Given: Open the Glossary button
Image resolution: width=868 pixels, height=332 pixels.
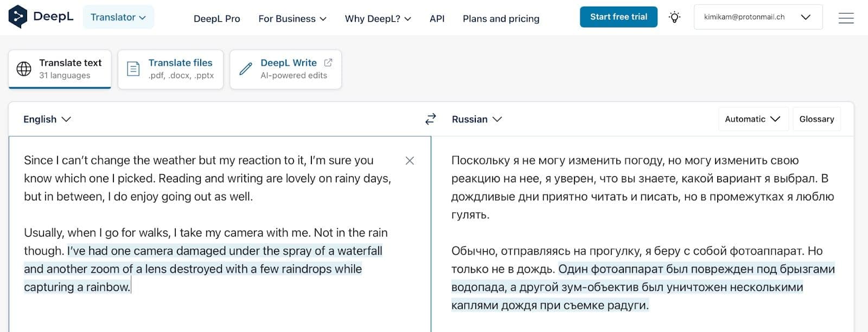Looking at the screenshot, I should (816, 119).
